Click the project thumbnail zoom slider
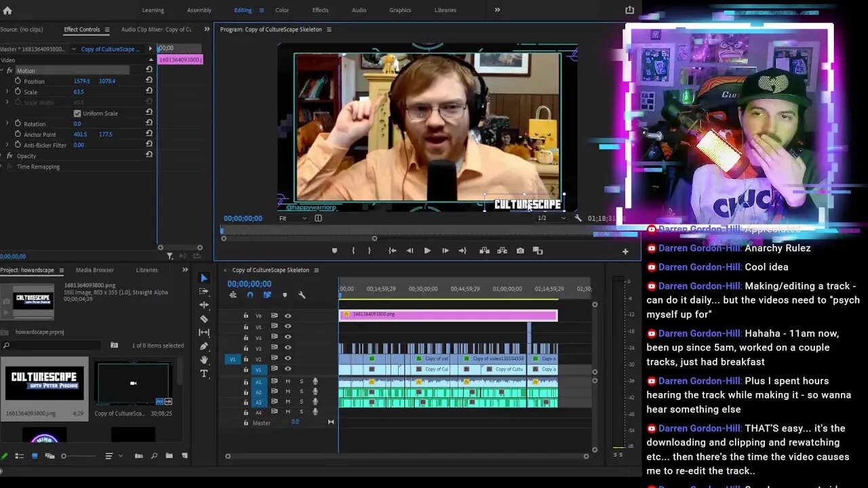 (64, 456)
